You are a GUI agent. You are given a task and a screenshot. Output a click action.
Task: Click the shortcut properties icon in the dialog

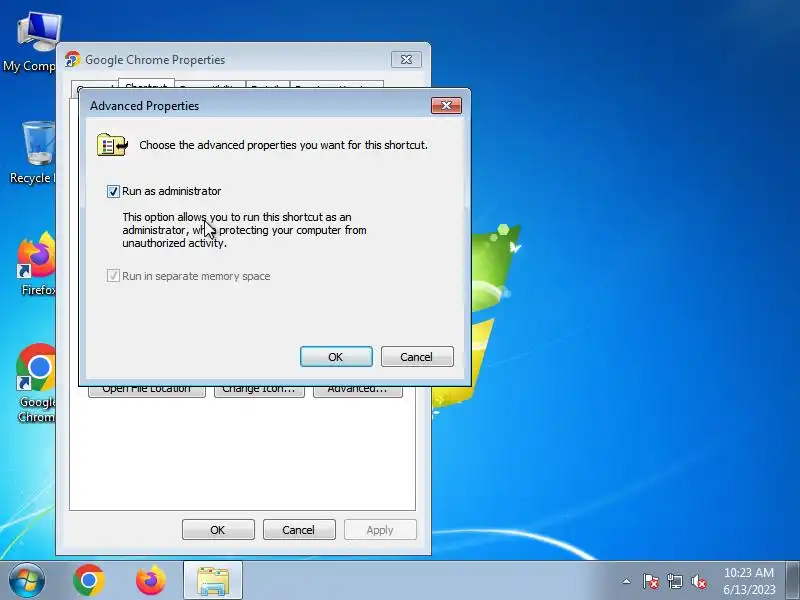112,145
